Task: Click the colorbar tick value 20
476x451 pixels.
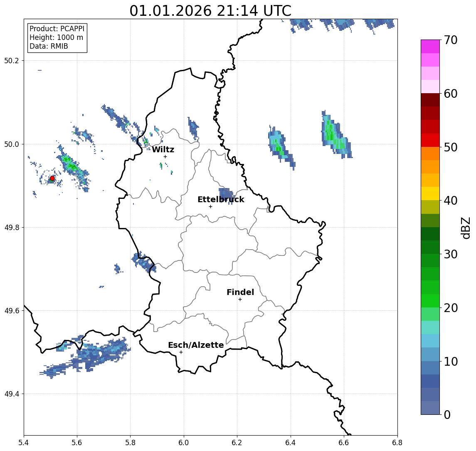Action: coord(451,308)
